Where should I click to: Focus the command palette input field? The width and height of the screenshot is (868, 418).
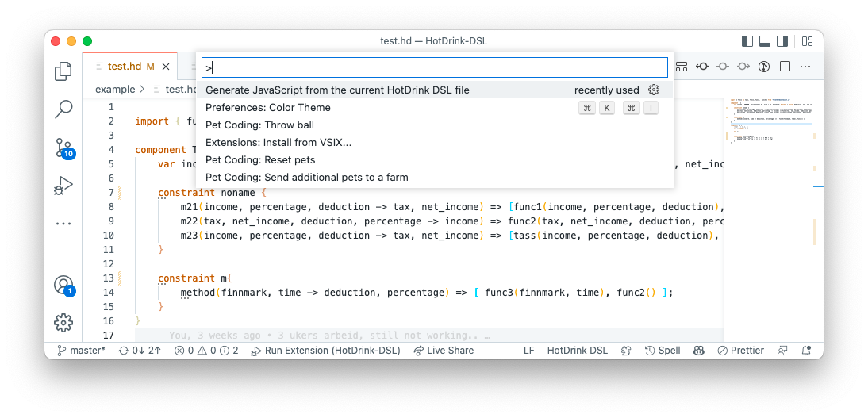pos(435,67)
